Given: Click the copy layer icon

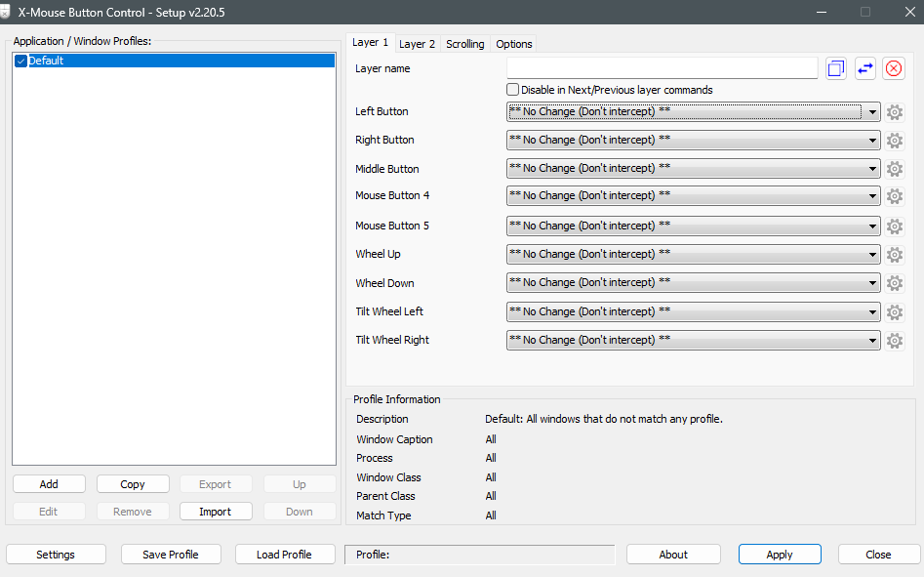Looking at the screenshot, I should coord(835,68).
